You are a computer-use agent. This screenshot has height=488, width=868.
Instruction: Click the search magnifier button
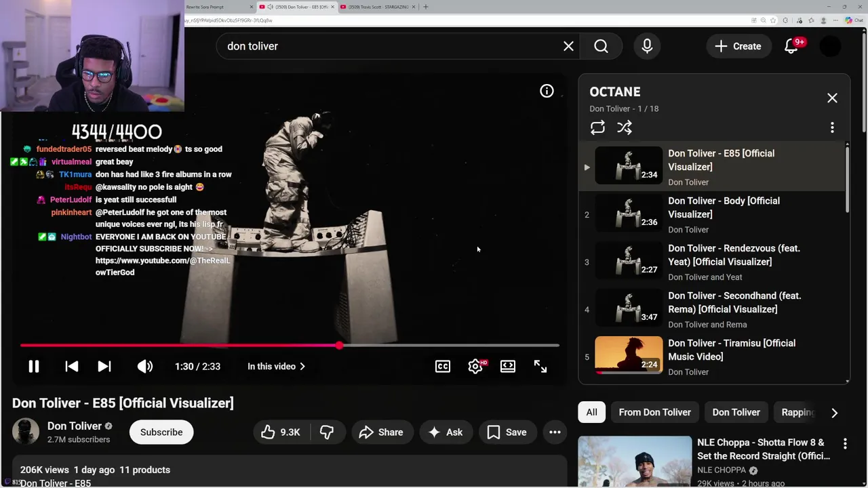[601, 46]
